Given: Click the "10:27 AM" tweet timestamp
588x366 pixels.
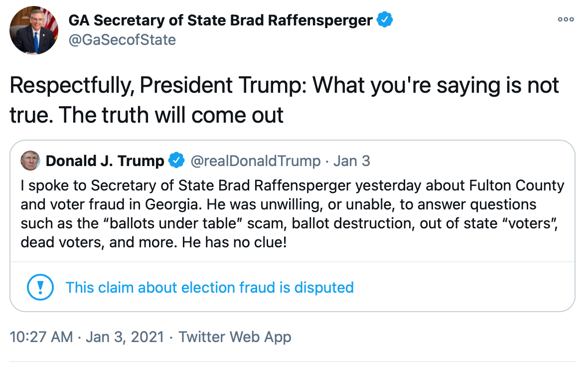Looking at the screenshot, I should [41, 337].
